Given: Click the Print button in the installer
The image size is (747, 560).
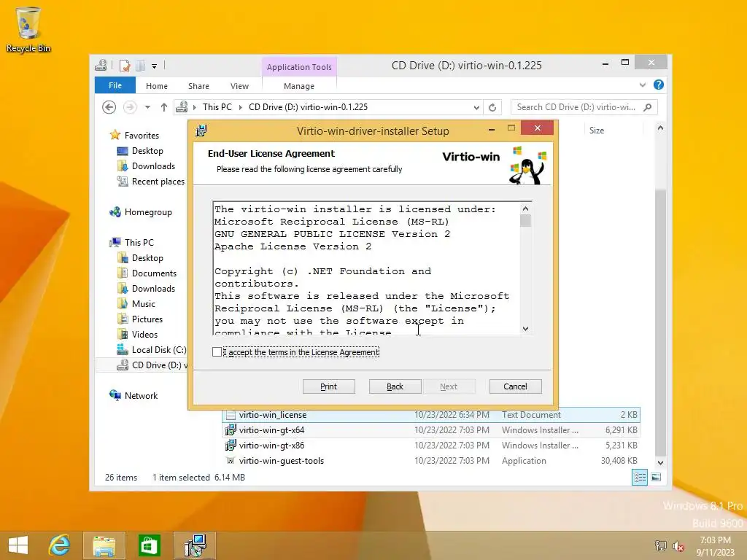Looking at the screenshot, I should [x=329, y=386].
